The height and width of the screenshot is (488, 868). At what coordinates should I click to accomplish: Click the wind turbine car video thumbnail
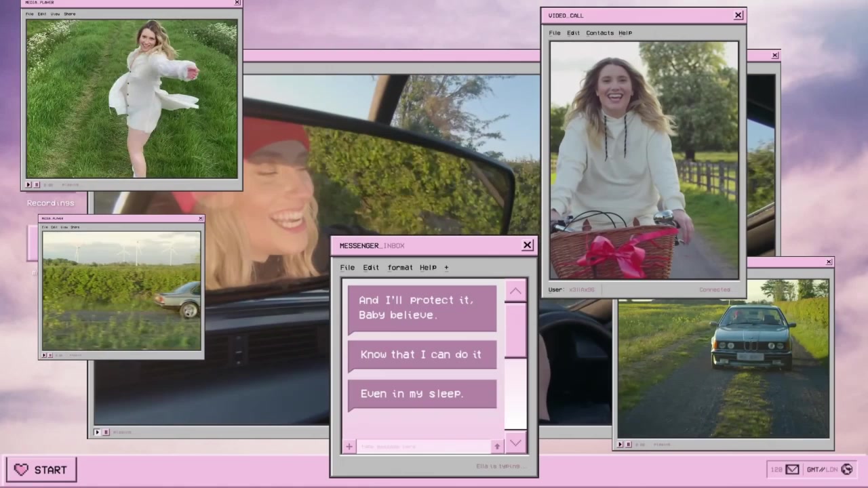point(121,291)
